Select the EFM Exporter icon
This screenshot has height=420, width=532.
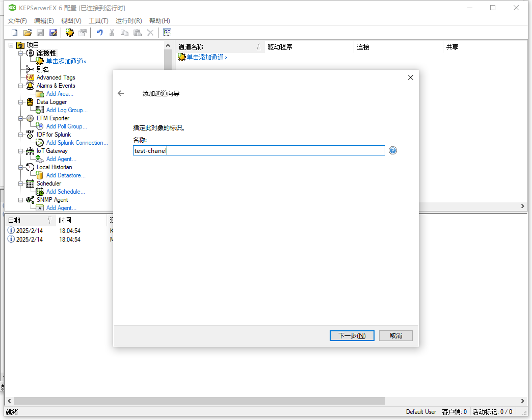(30, 118)
